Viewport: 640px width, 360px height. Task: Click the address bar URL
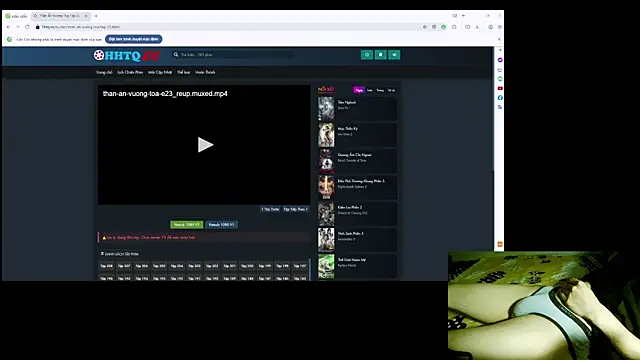point(81,27)
